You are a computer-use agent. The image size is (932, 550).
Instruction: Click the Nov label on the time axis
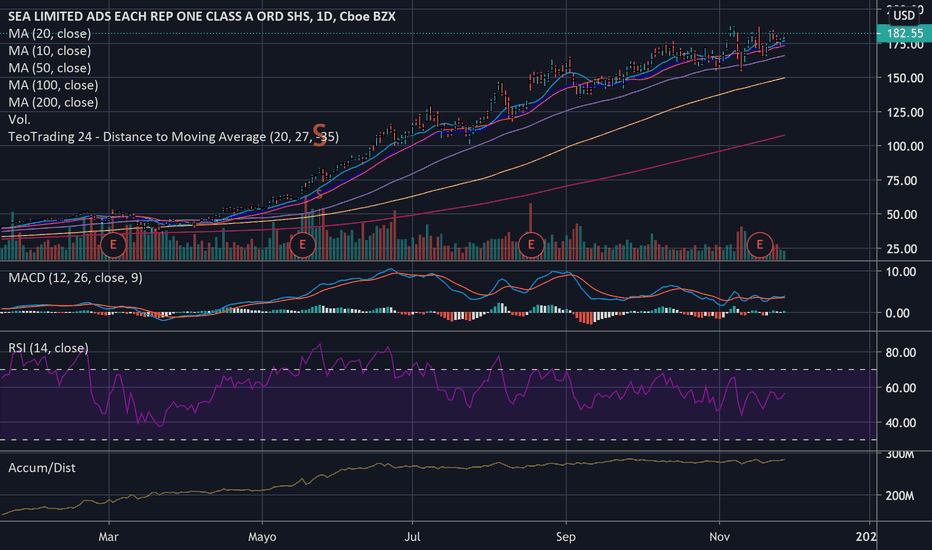tap(719, 537)
